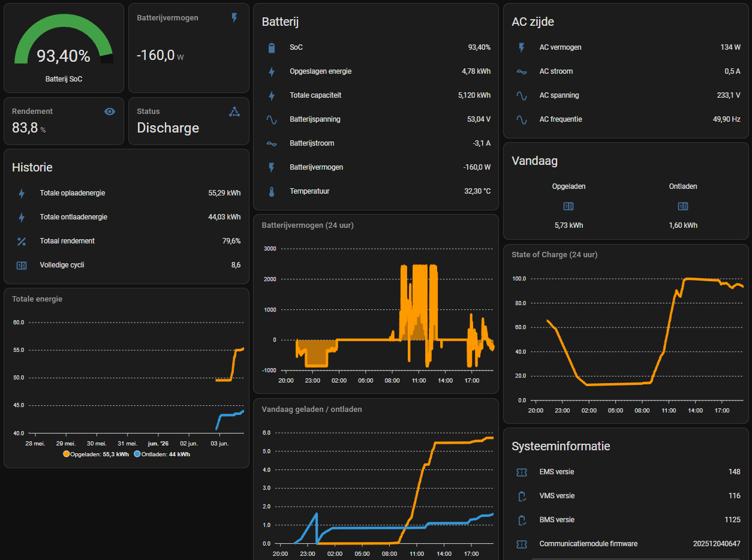Click the battery icon next to SoC

pyautogui.click(x=272, y=47)
